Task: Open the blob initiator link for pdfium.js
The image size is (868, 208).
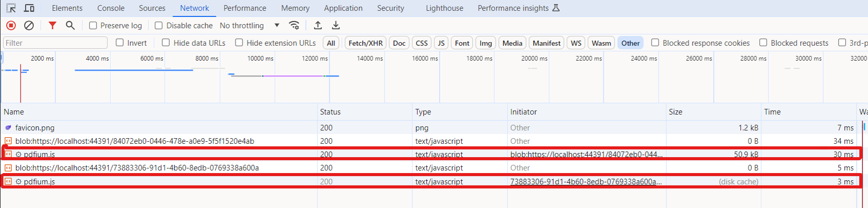Action: 586,154
